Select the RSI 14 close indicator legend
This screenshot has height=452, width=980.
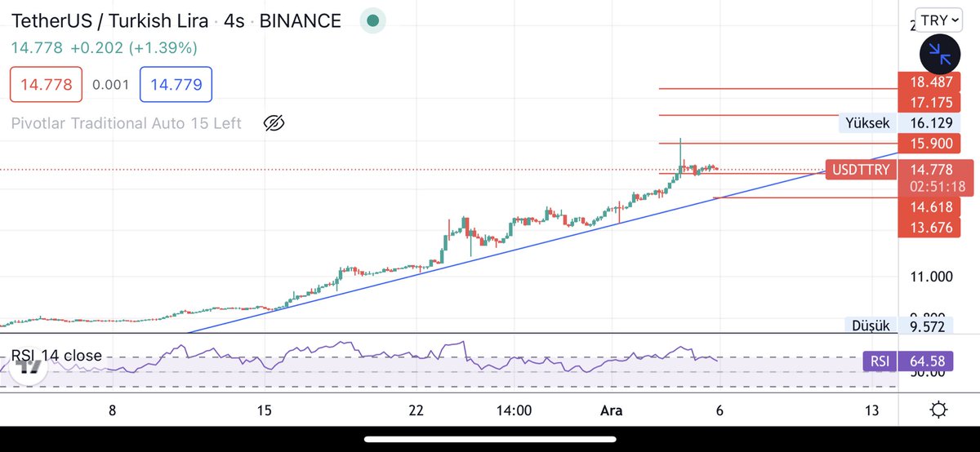click(x=56, y=356)
